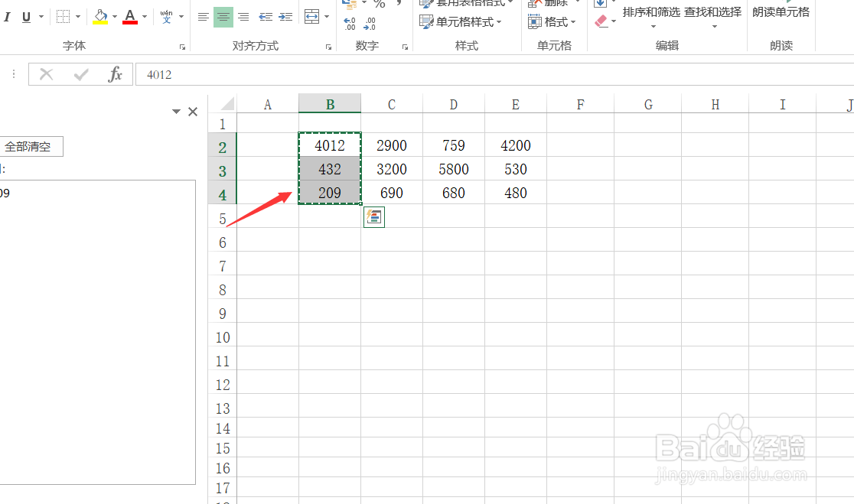854x504 pixels.
Task: Open underline style dropdown arrow
Action: tap(41, 17)
